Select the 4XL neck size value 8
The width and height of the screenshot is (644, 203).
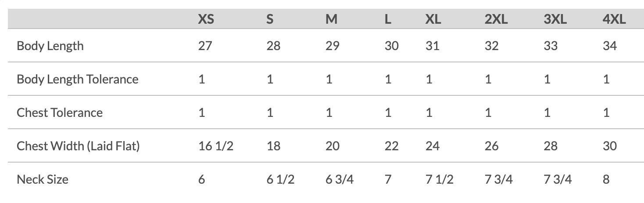point(606,179)
